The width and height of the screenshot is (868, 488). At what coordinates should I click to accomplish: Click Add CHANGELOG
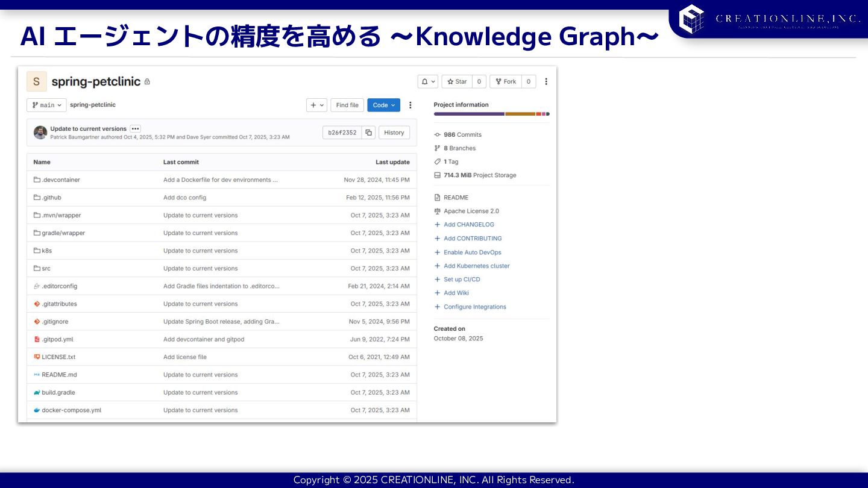point(469,225)
